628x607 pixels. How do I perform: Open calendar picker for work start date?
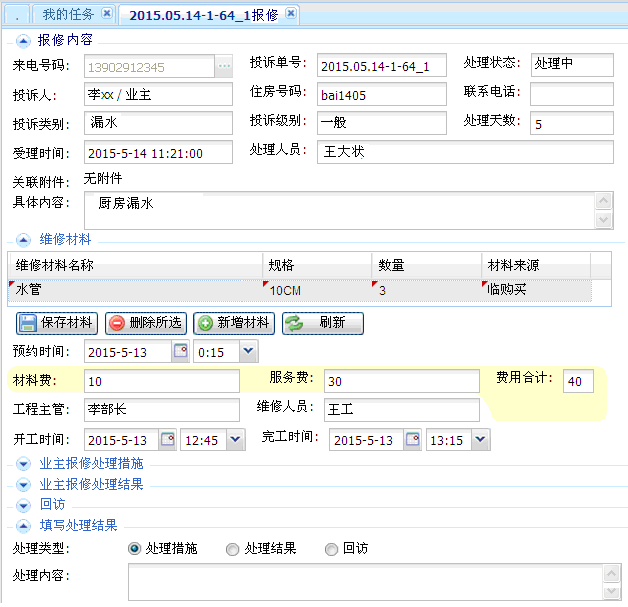[167, 440]
